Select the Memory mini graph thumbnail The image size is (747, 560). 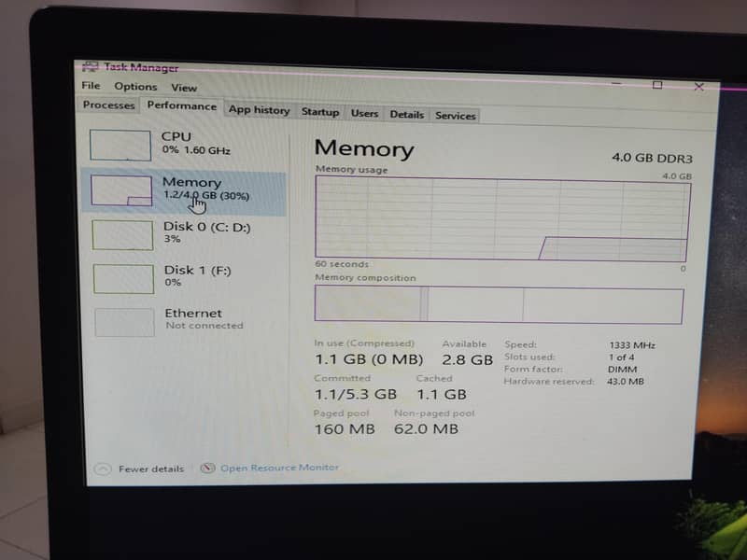[x=121, y=190]
